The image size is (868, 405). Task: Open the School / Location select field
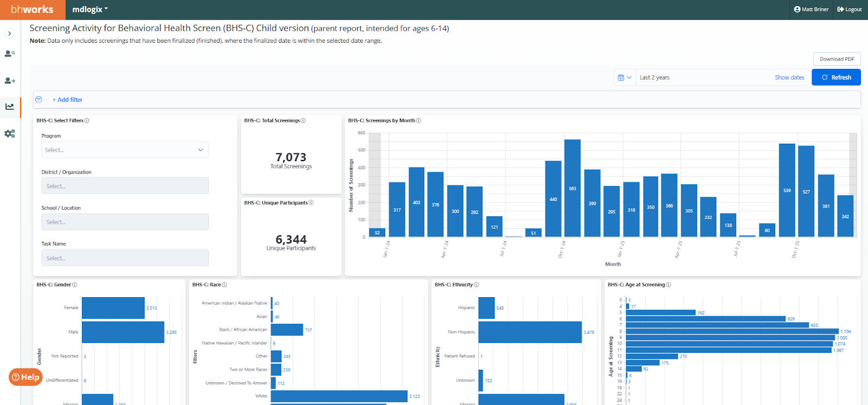click(x=125, y=222)
